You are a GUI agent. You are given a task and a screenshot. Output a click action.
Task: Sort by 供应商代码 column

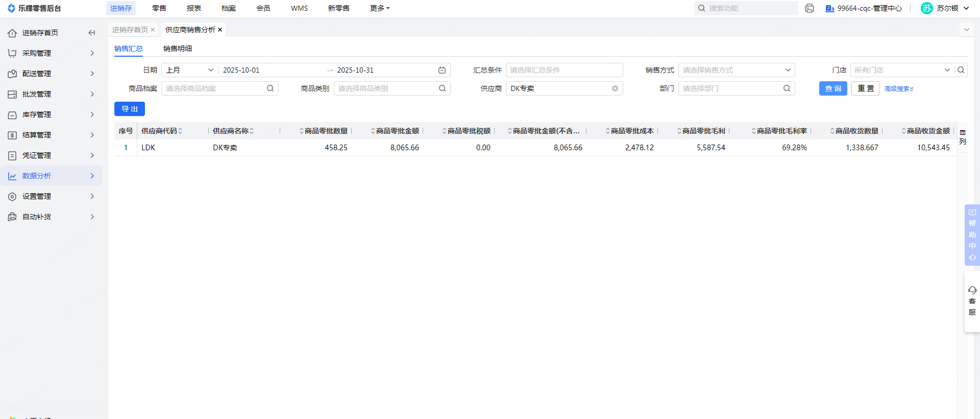180,131
